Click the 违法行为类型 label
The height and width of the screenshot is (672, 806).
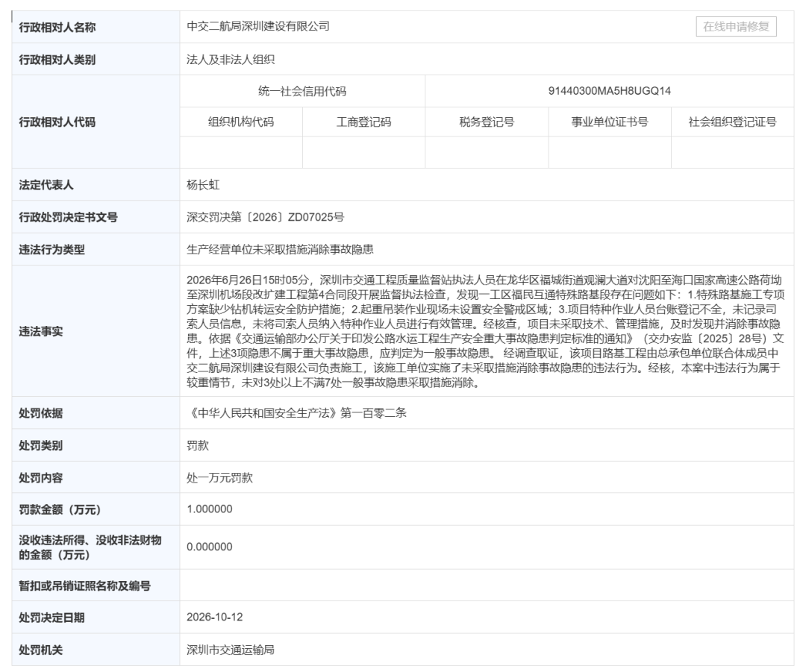[51, 250]
